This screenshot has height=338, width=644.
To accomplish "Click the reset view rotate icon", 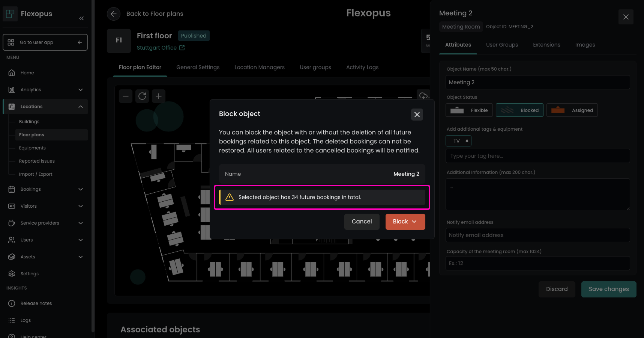I will 142,96.
